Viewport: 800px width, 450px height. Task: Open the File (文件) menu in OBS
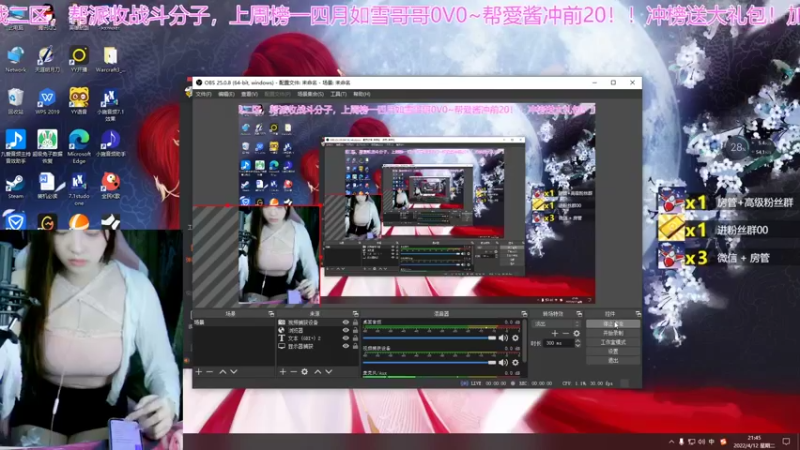tap(204, 94)
